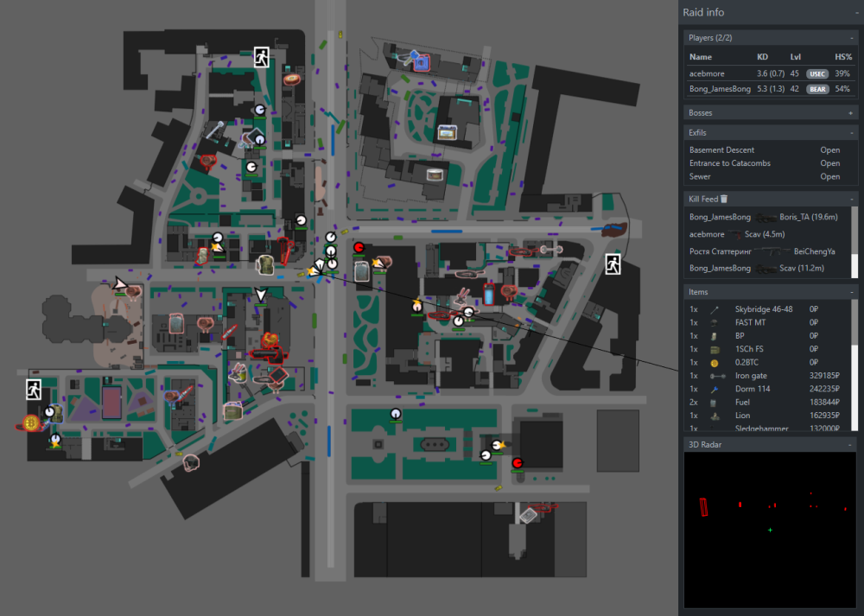Clear the Kill Feed with the trash icon
Image resolution: width=864 pixels, height=616 pixels.
click(724, 199)
